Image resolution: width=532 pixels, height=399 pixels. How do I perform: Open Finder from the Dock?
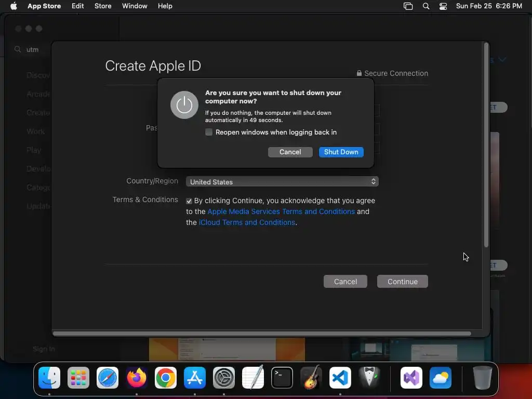point(49,378)
